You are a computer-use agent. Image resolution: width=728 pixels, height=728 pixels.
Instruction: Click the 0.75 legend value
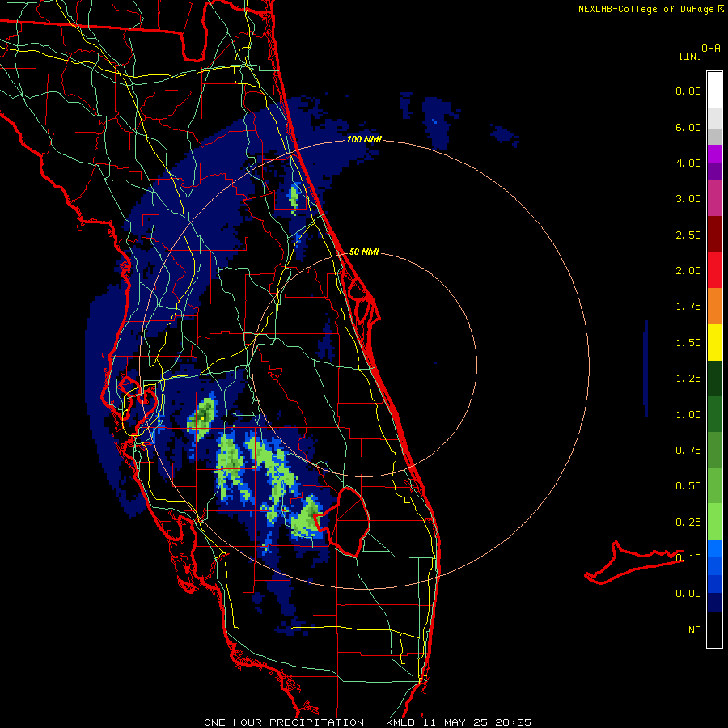click(688, 451)
